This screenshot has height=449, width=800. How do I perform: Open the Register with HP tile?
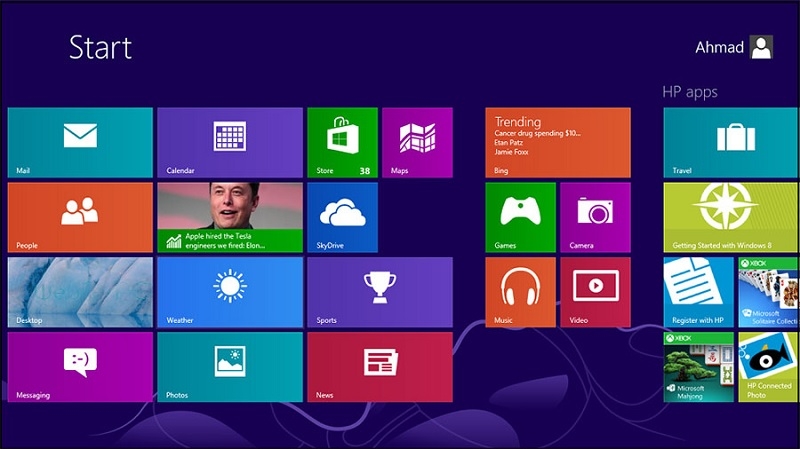tap(698, 292)
